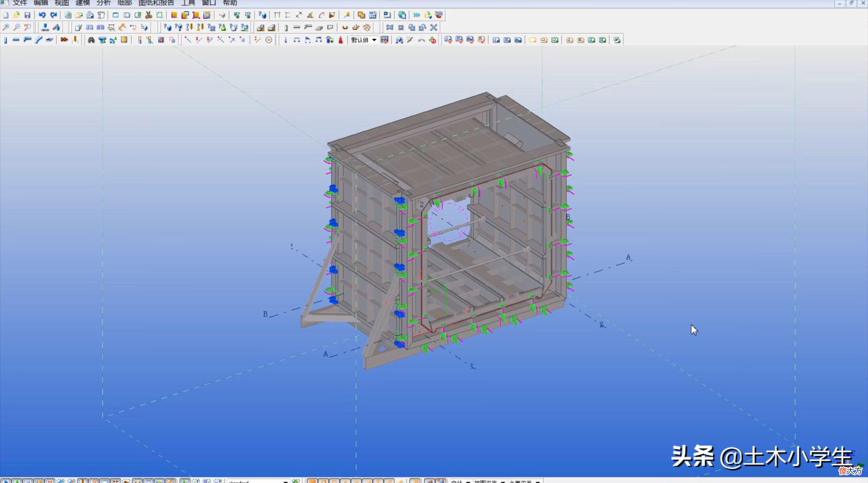Select the curved beam tool
Image resolution: width=868 pixels, height=483 pixels.
coord(38,40)
